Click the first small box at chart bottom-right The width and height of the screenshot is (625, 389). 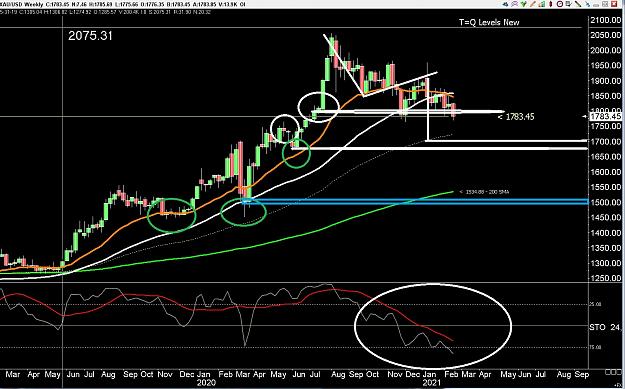point(608,372)
